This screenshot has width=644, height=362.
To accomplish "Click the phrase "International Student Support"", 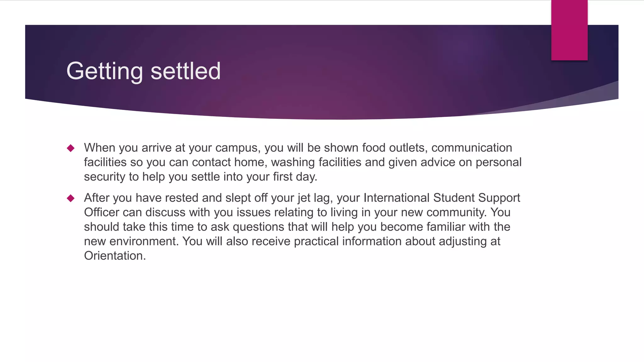I will click(442, 198).
